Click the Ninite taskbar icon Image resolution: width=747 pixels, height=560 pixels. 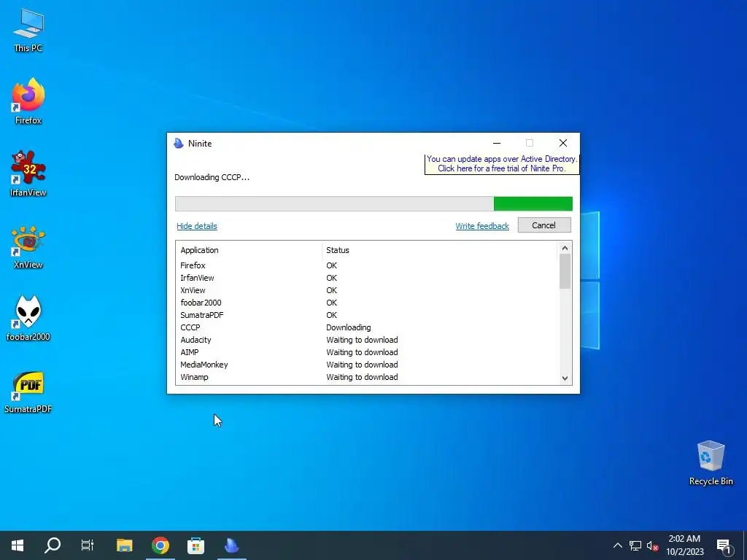point(231,545)
